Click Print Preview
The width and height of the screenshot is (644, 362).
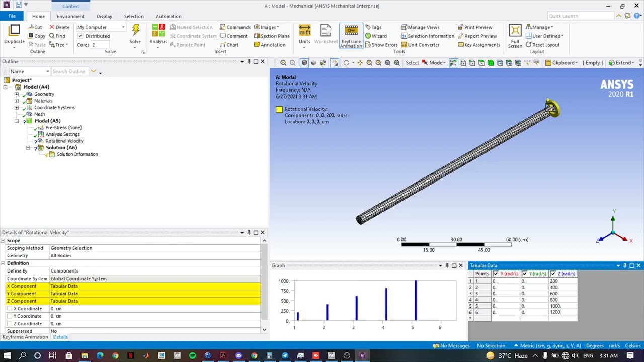(475, 27)
